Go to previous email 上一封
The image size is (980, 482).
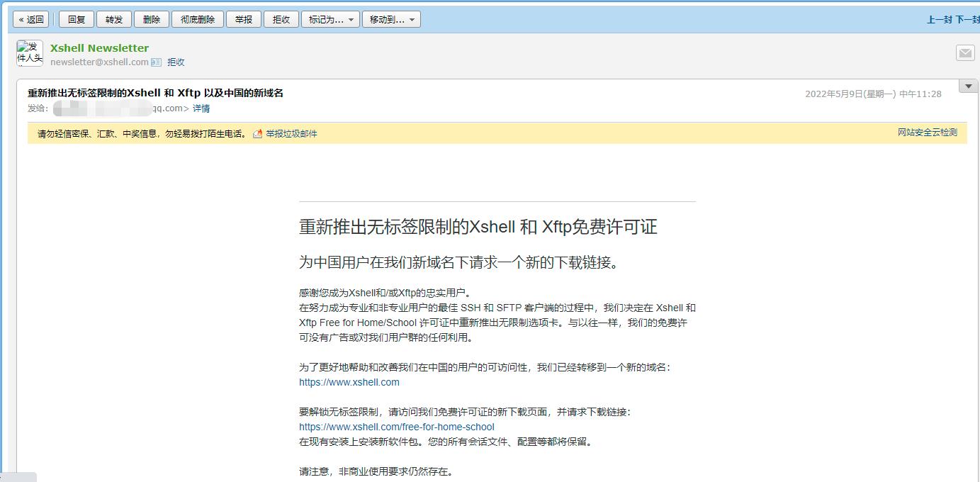940,20
